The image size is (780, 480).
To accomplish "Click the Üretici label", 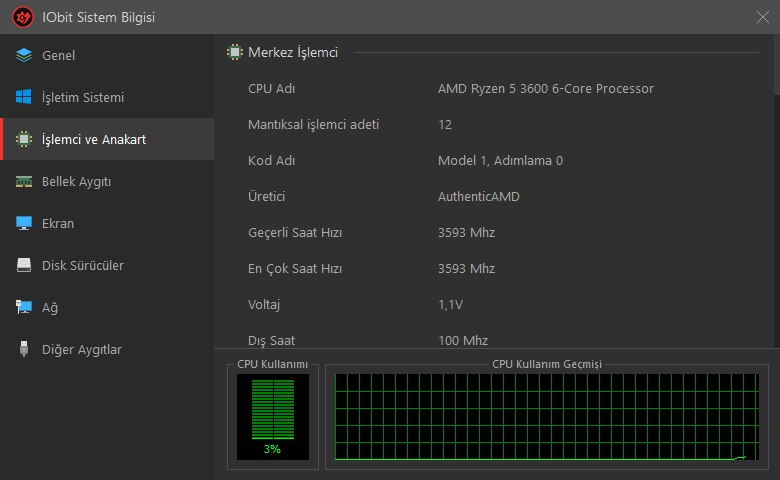I will [x=266, y=196].
